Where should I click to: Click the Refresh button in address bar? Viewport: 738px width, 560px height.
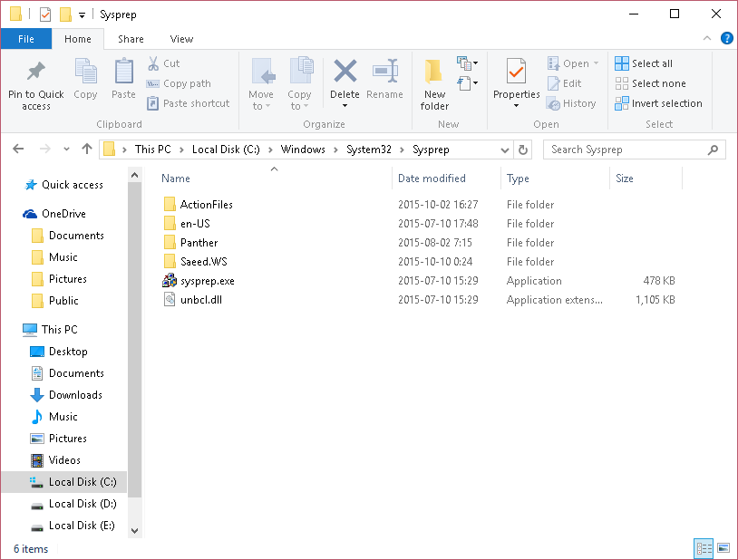click(523, 150)
